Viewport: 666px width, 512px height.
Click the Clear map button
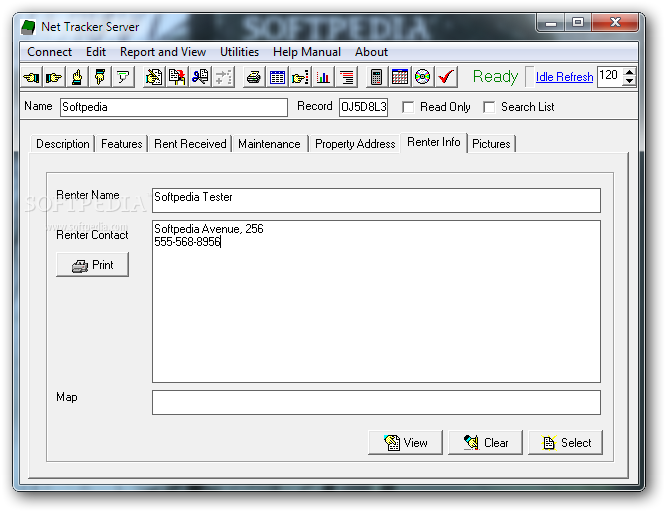(x=485, y=443)
